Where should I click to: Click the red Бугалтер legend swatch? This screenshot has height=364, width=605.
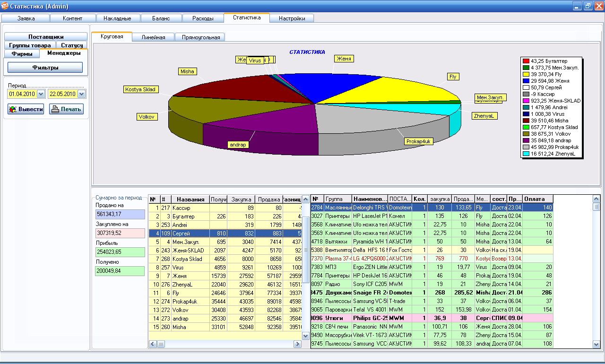click(526, 61)
